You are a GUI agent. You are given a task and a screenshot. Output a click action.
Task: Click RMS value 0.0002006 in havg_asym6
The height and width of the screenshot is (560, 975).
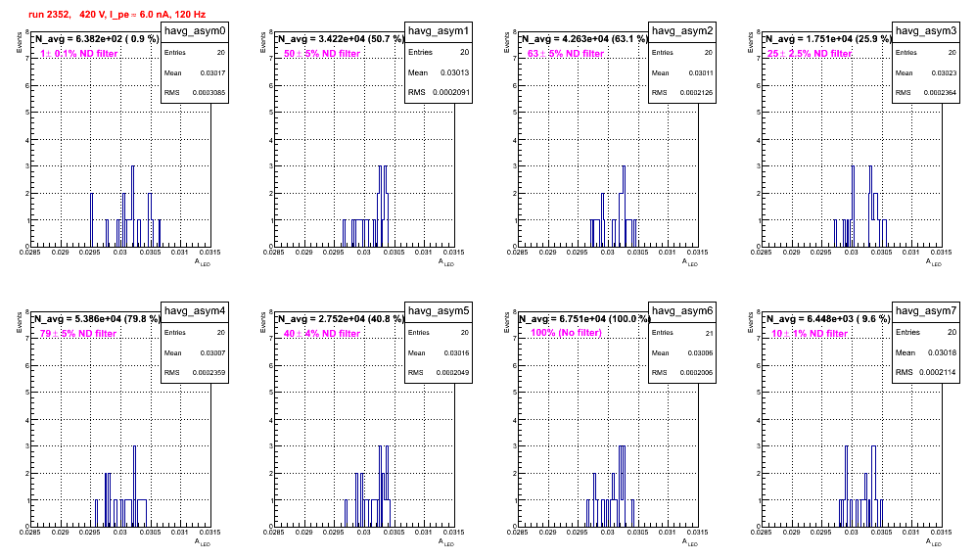696,372
